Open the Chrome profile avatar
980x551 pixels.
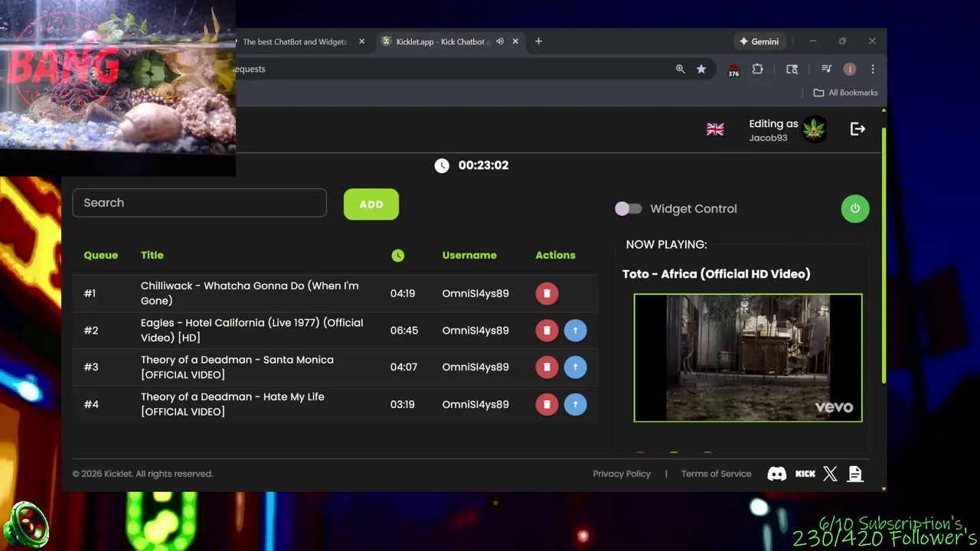click(x=849, y=69)
